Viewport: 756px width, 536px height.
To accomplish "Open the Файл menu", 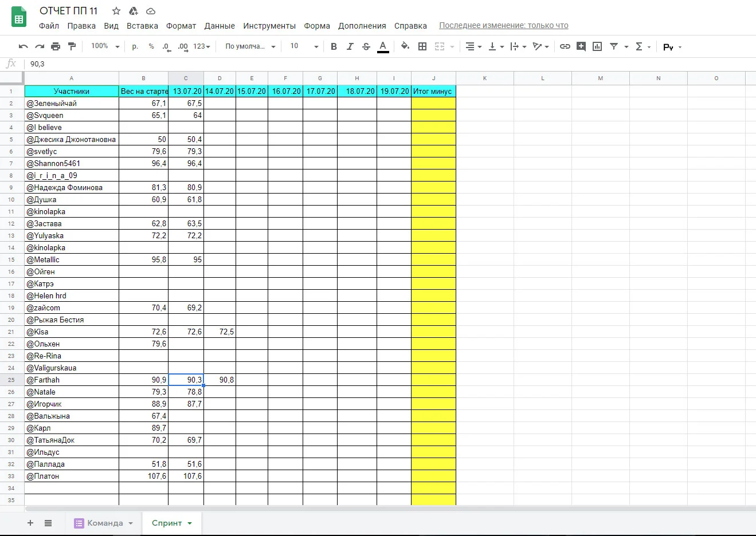I will 49,26.
